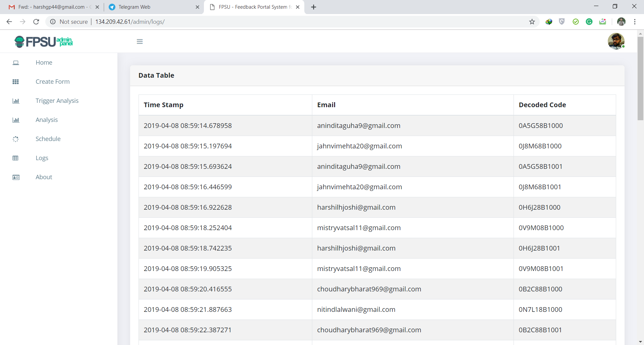Select email in row timestamped 08:59:20.416555
This screenshot has height=345, width=644.
(369, 289)
